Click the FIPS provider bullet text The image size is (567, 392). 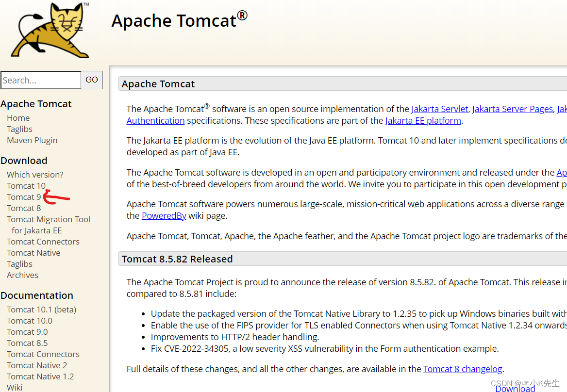pos(359,326)
